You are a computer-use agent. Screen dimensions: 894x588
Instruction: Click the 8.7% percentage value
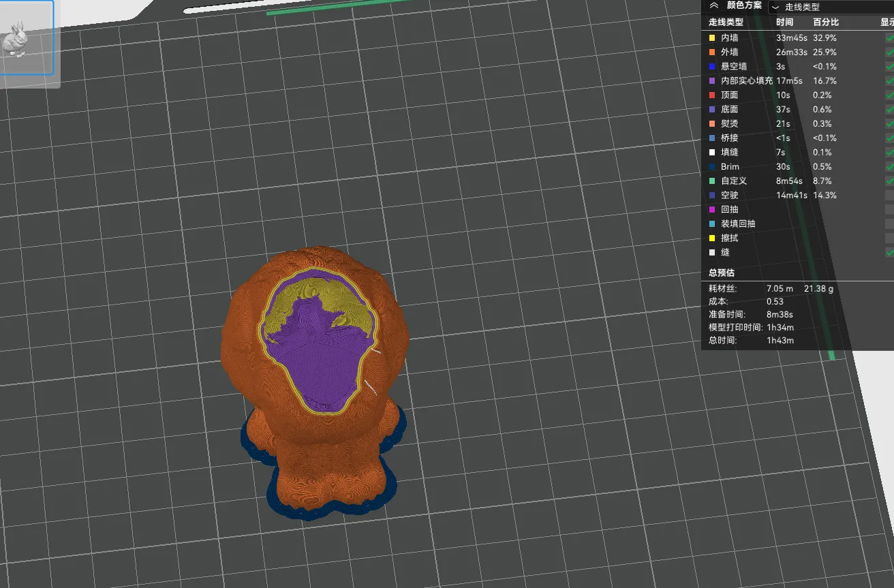[x=822, y=181]
